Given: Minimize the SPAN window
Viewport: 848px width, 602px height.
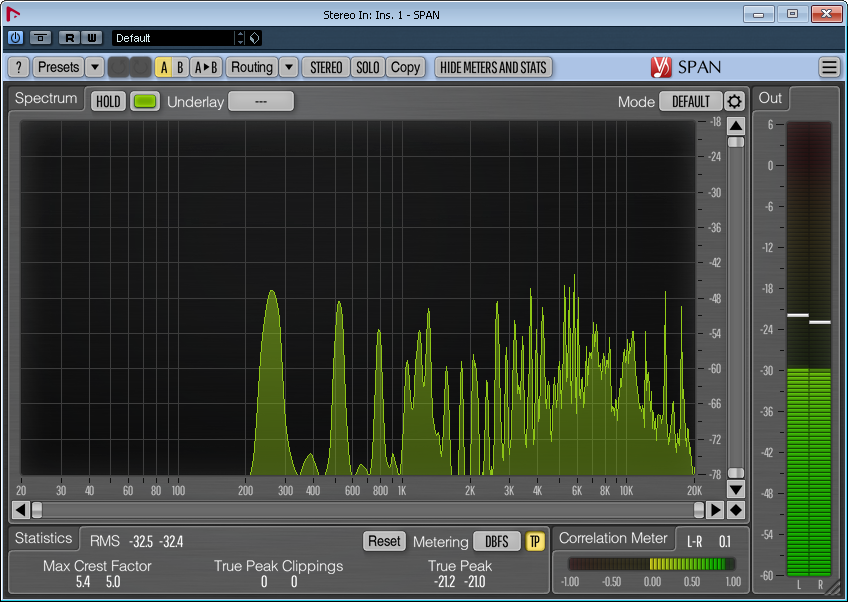Looking at the screenshot, I should coord(758,14).
